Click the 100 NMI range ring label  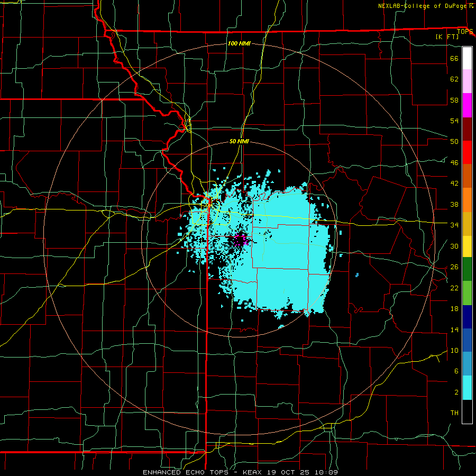239,43
